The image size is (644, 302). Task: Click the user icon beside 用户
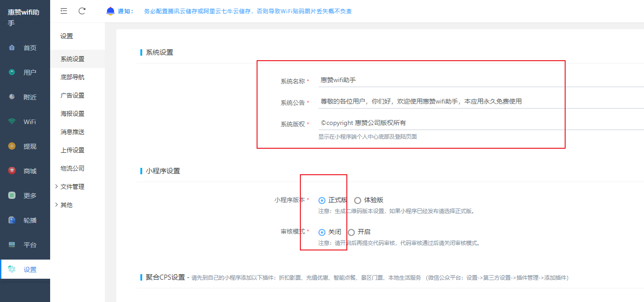[x=12, y=72]
